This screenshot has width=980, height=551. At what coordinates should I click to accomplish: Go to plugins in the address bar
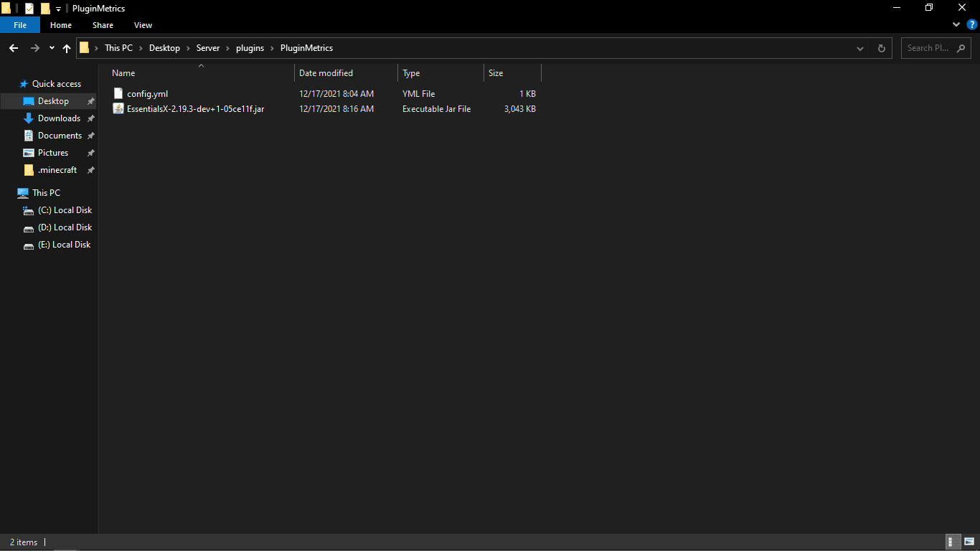tap(250, 48)
